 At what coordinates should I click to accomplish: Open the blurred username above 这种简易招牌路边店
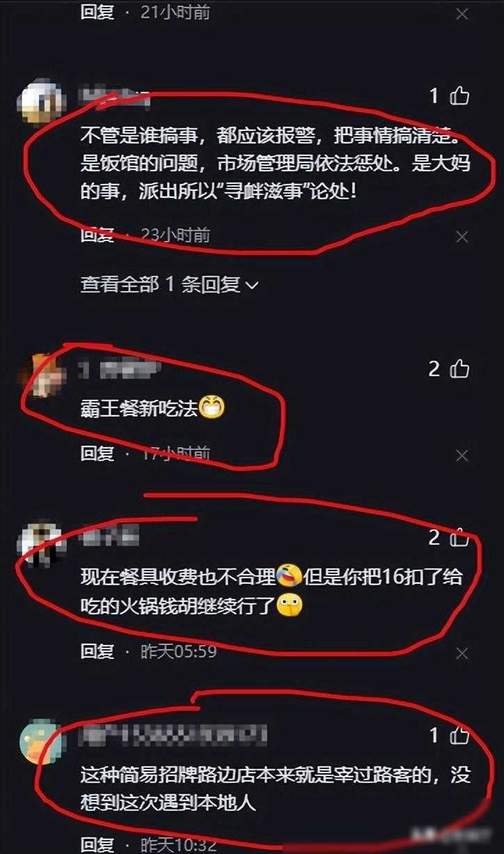pos(174,734)
